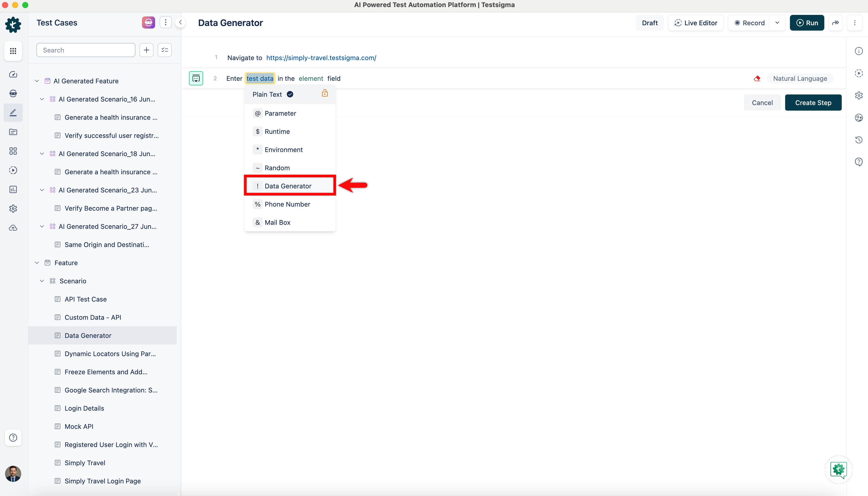868x496 pixels.
Task: Open the run history clock icon in right sidebar
Action: point(858,140)
